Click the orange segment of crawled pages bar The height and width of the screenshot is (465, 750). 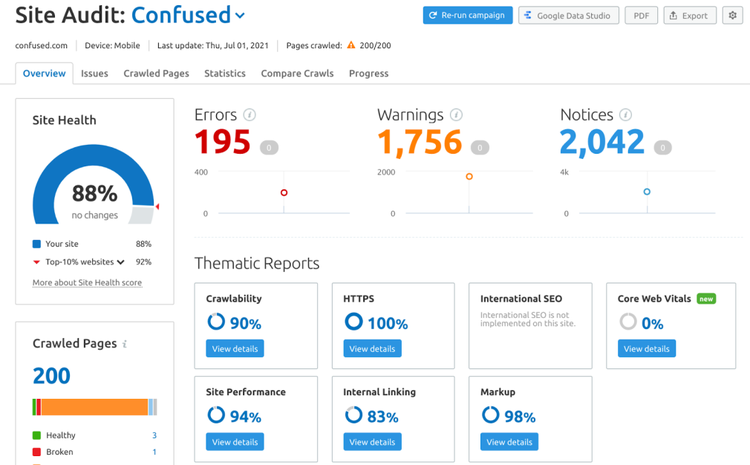[x=95, y=407]
